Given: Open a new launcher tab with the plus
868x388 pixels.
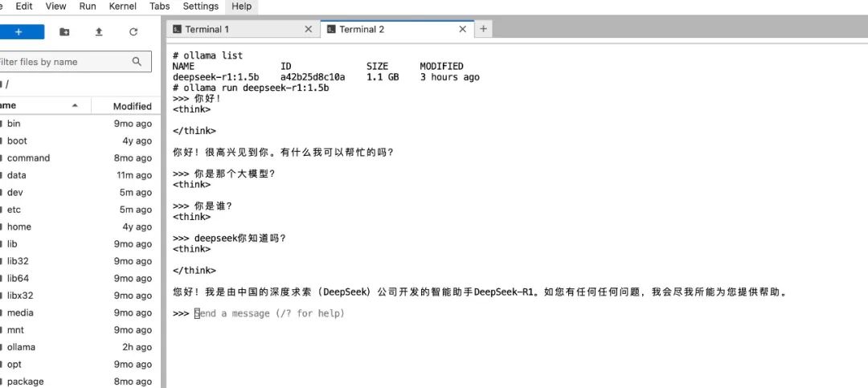Looking at the screenshot, I should pyautogui.click(x=483, y=29).
